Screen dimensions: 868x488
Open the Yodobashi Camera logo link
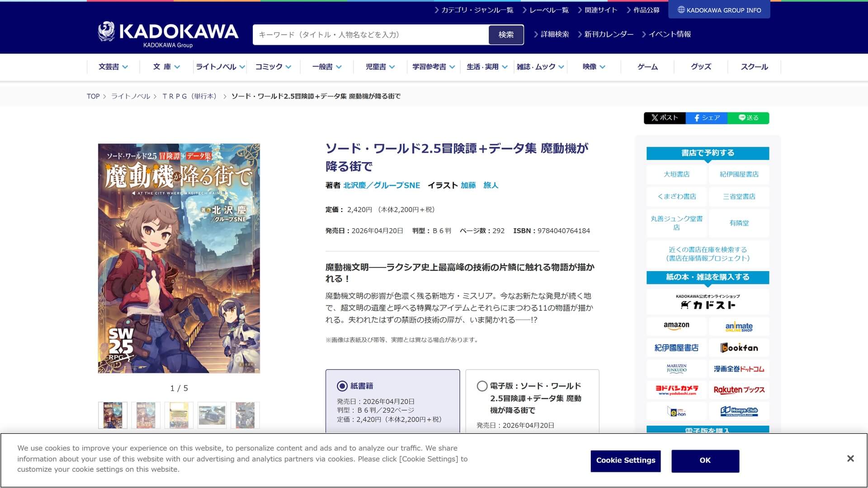[x=676, y=390]
